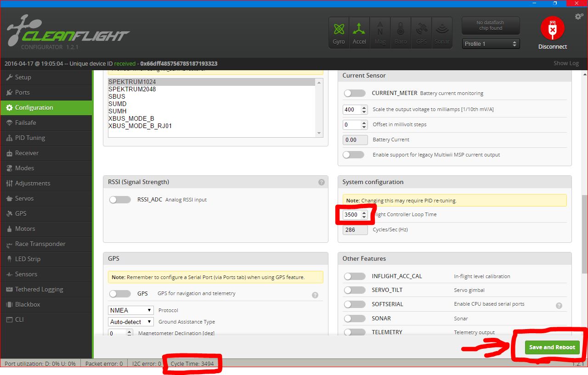Open the PID Tuning tab
Image resolution: width=588 pixels, height=375 pixels.
[46, 138]
